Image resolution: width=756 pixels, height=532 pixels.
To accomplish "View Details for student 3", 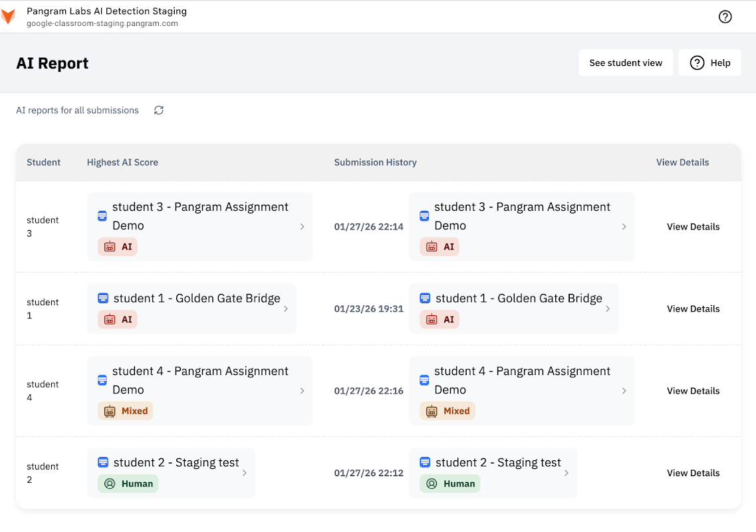I will (693, 227).
